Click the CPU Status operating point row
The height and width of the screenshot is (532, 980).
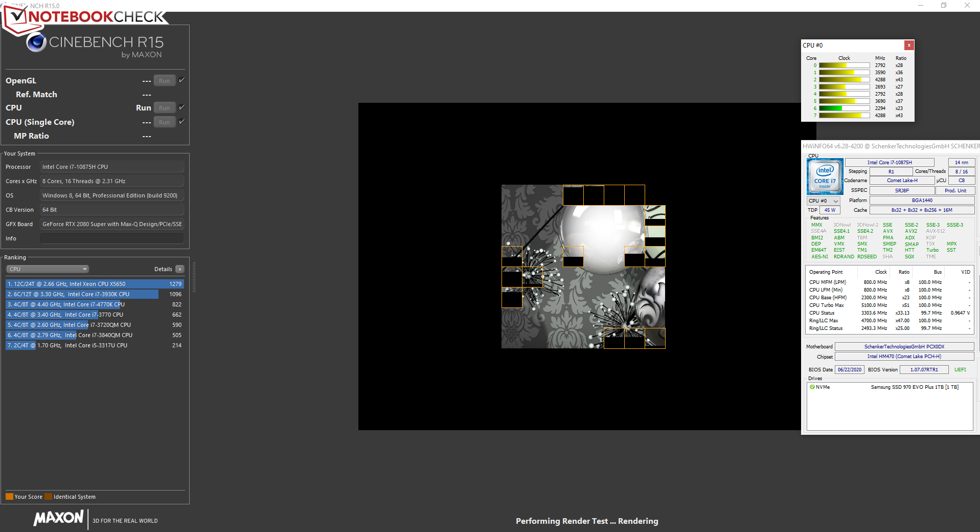tap(890, 313)
